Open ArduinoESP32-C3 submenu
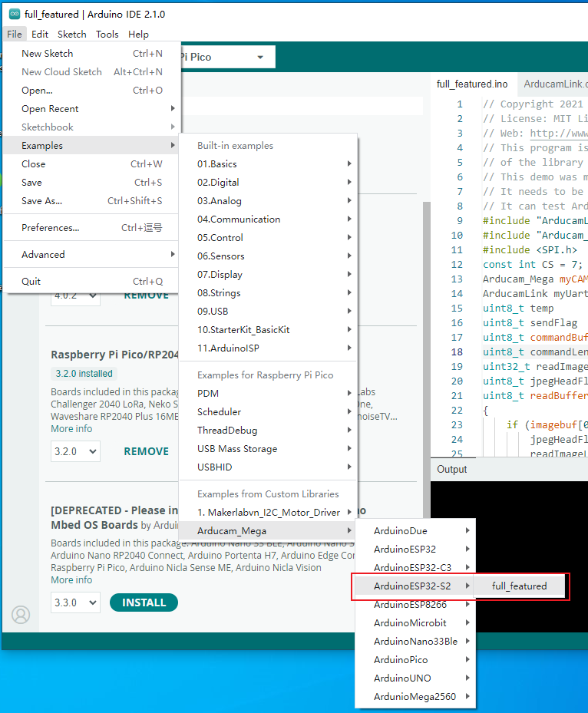588x713 pixels. [415, 567]
